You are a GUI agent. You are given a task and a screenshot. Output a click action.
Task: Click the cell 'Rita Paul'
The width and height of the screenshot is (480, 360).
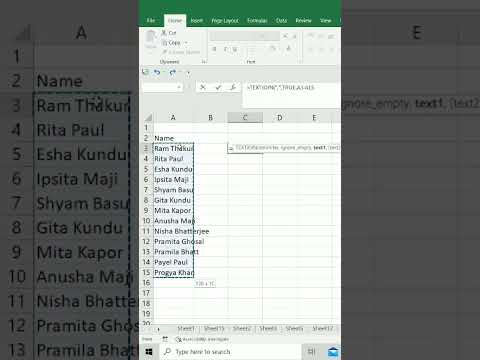[173, 159]
